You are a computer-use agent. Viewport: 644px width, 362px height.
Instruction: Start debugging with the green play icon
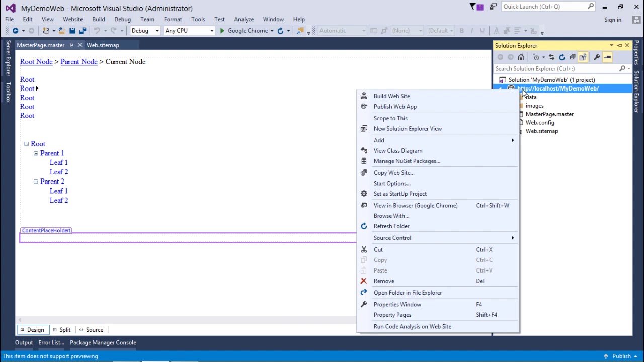point(222,31)
